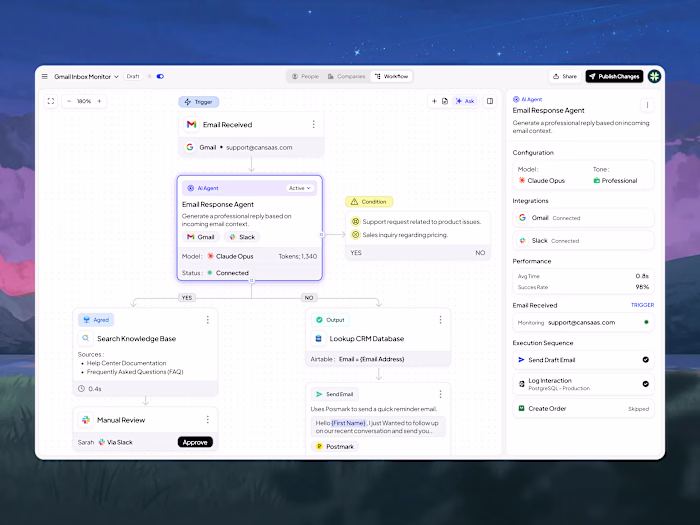Click the Skipped status label
700x525 pixels.
tap(638, 409)
